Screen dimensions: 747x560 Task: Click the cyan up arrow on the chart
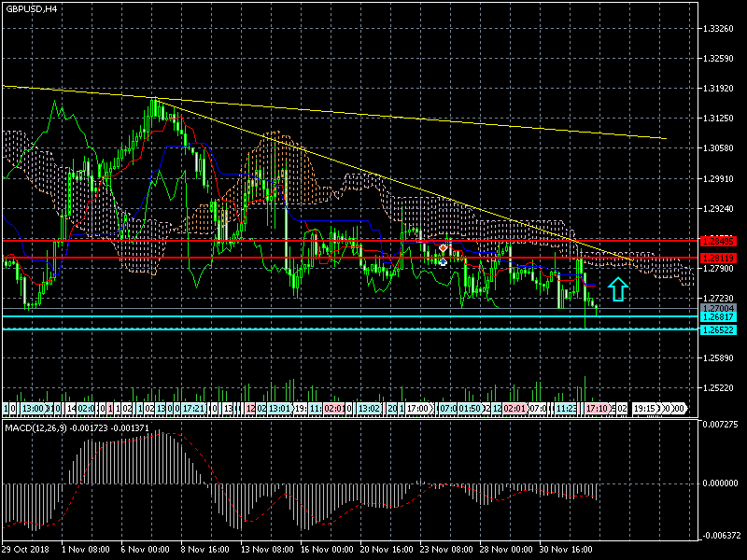point(618,289)
